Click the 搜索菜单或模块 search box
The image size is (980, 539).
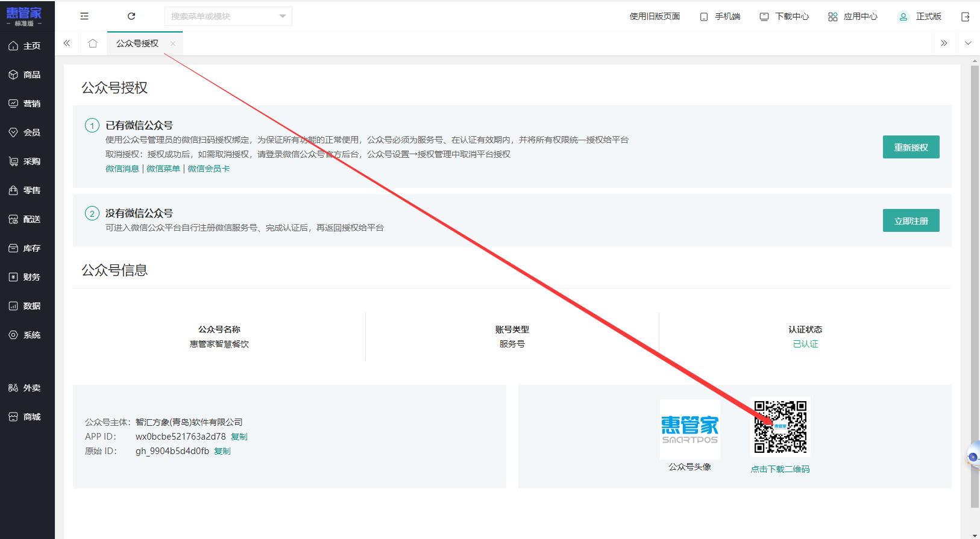point(228,16)
